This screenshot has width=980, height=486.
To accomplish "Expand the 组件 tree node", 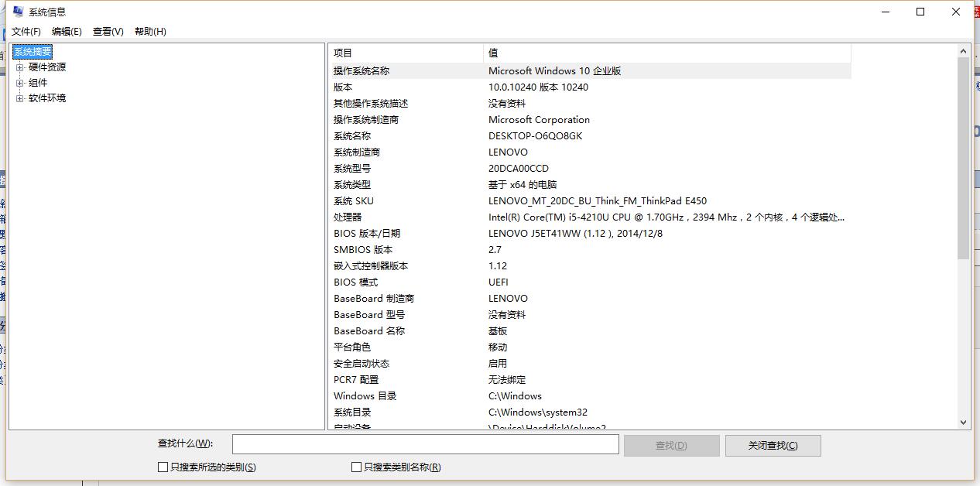I will 20,83.
